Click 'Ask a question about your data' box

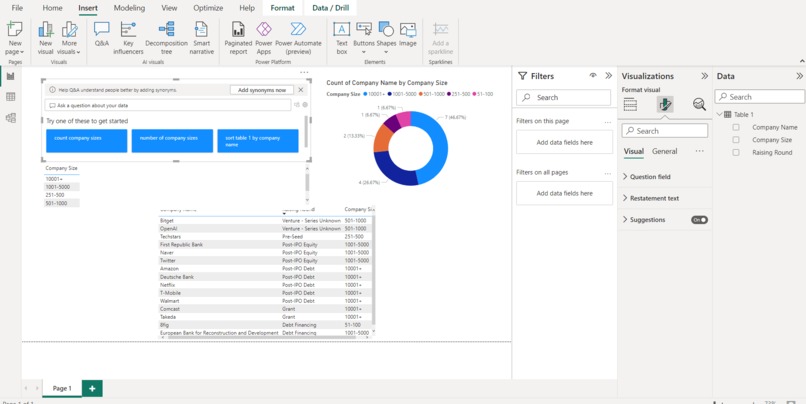tap(168, 105)
